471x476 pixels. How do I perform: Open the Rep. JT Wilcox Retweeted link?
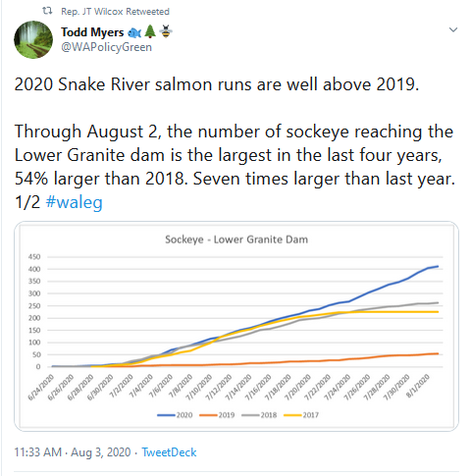115,12
